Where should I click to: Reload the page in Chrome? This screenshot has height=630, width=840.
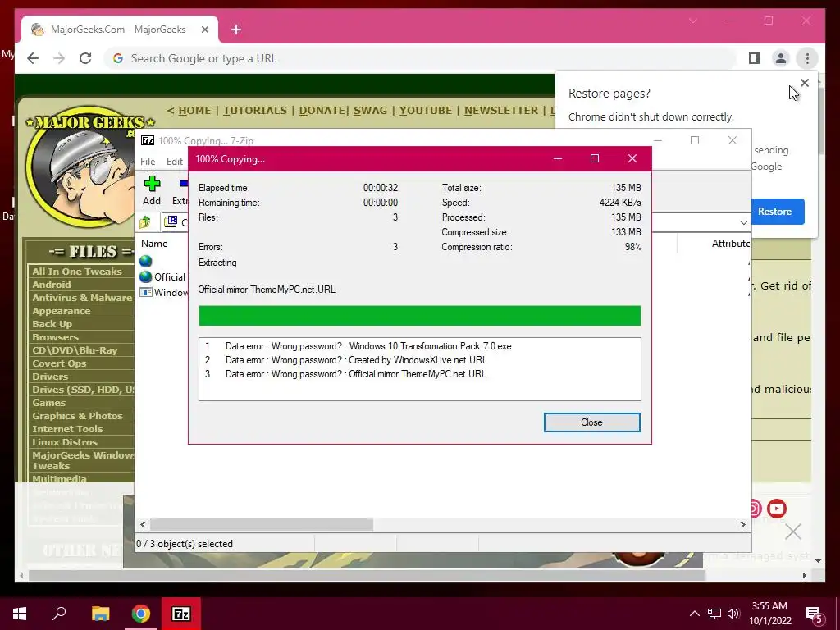[x=85, y=58]
